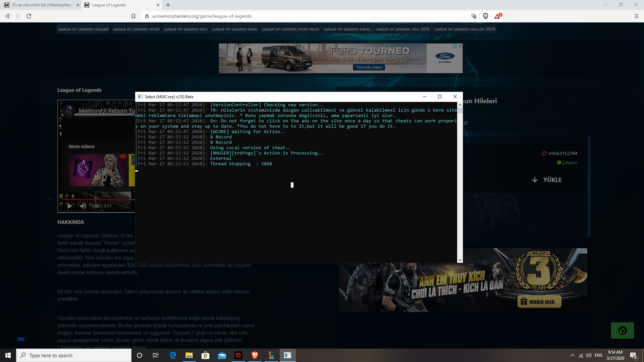Maximize the MUICore console window
The height and width of the screenshot is (362, 644).
click(x=440, y=97)
